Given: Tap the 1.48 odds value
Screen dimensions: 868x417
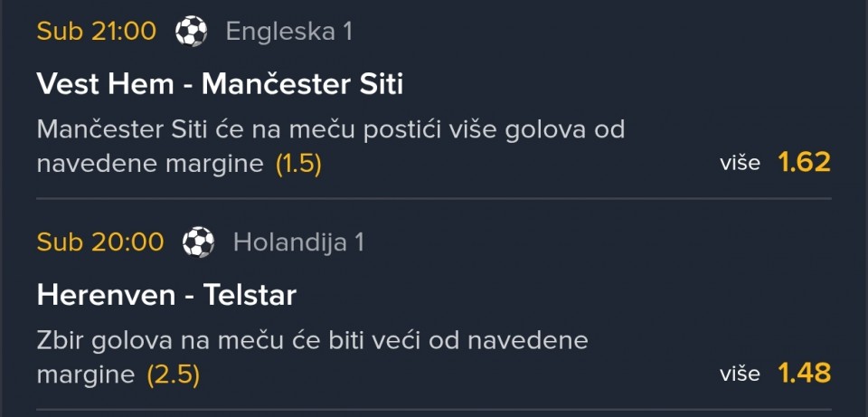Looking at the screenshot, I should pos(804,373).
